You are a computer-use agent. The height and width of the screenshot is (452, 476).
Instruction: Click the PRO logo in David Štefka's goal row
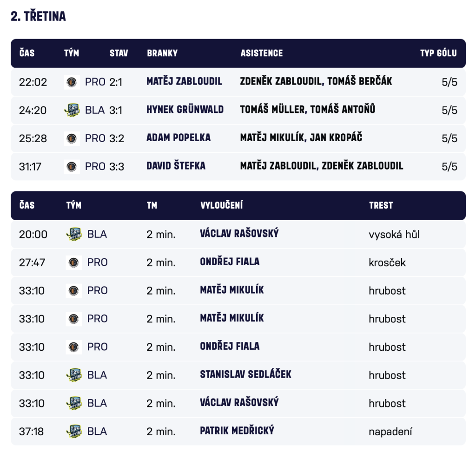[72, 166]
